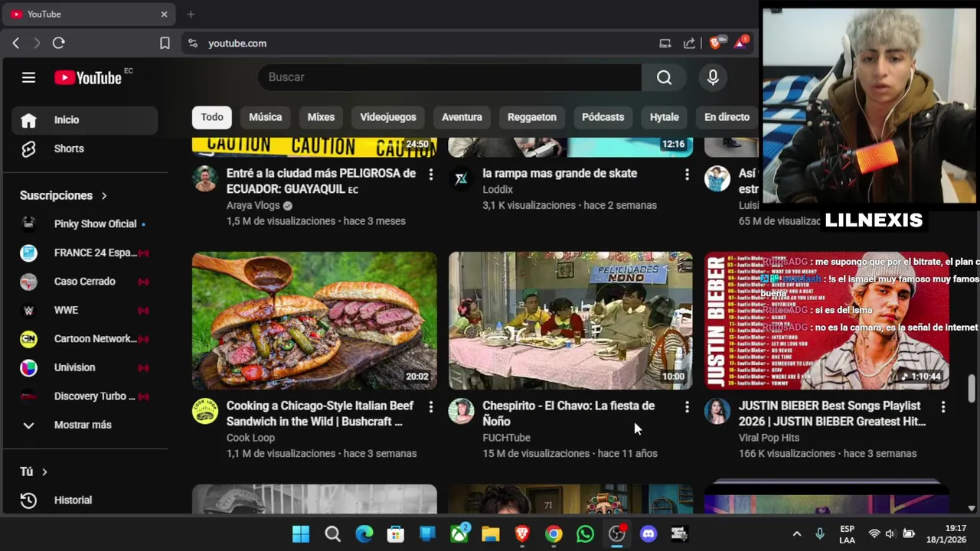Open a new browser tab

(191, 14)
